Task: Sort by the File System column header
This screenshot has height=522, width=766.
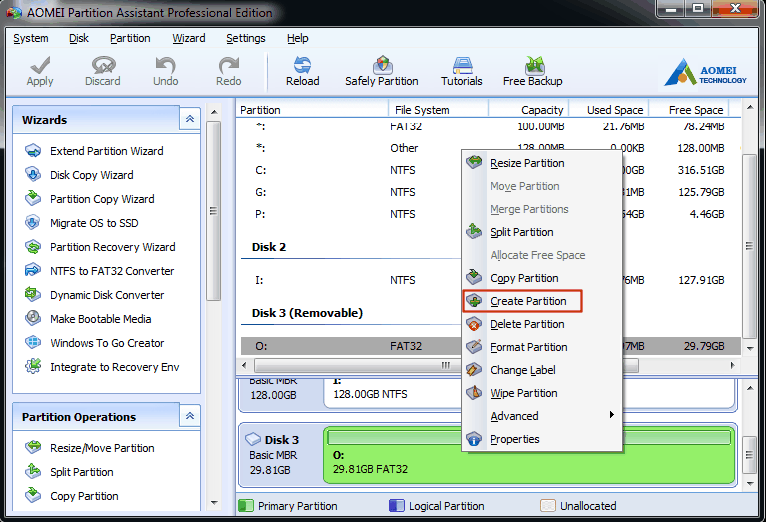Action: (439, 110)
